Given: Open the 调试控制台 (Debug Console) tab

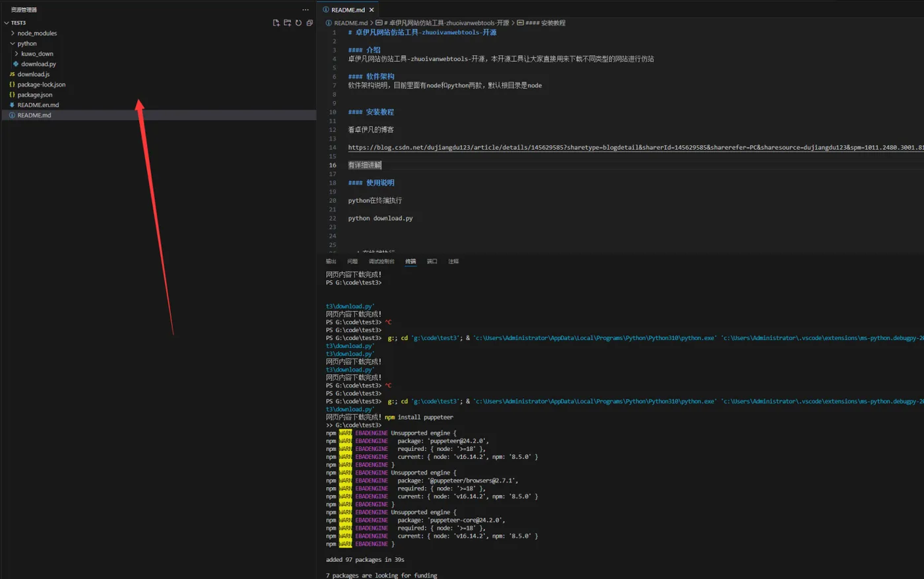Looking at the screenshot, I should pos(381,261).
